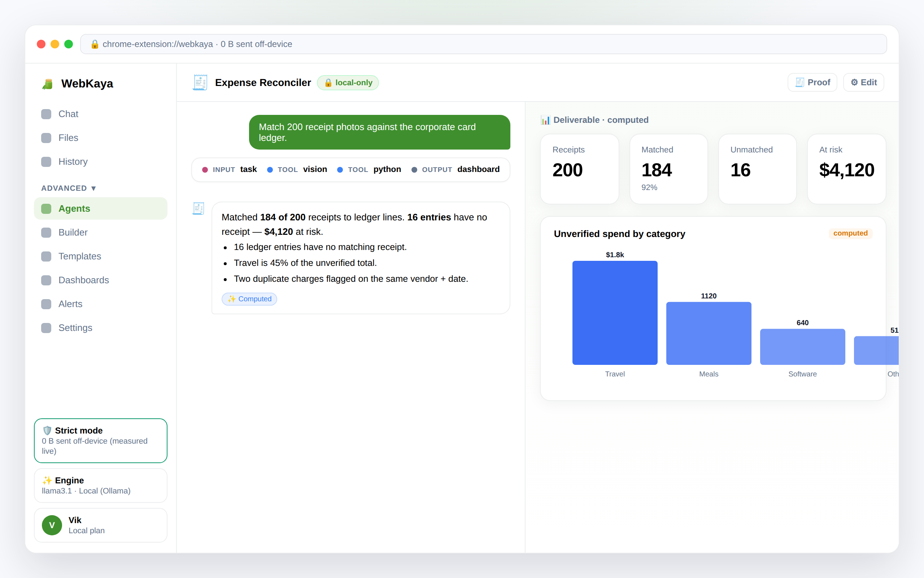
Task: Click the Builder sidebar icon
Action: click(x=46, y=232)
